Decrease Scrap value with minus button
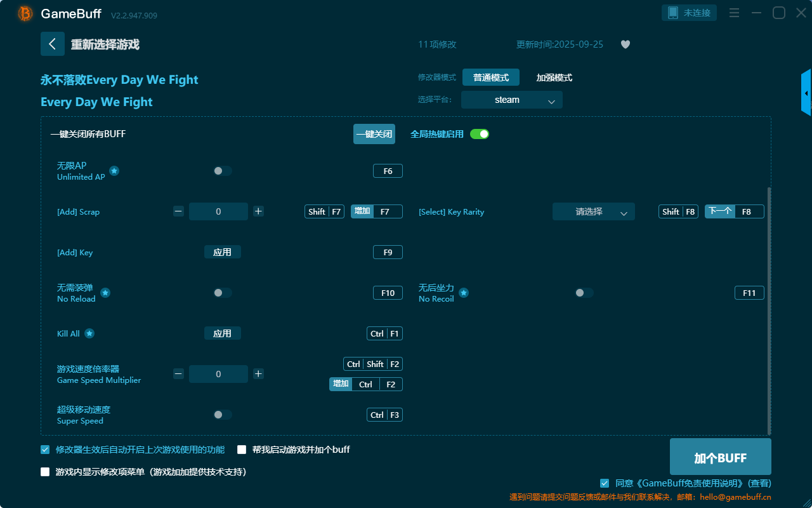The width and height of the screenshot is (812, 508). point(179,211)
